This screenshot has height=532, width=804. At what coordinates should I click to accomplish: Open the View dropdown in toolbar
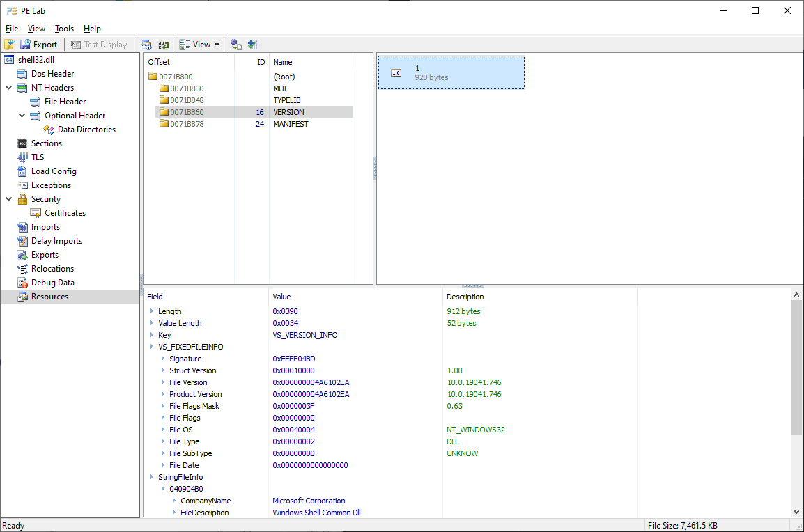199,45
